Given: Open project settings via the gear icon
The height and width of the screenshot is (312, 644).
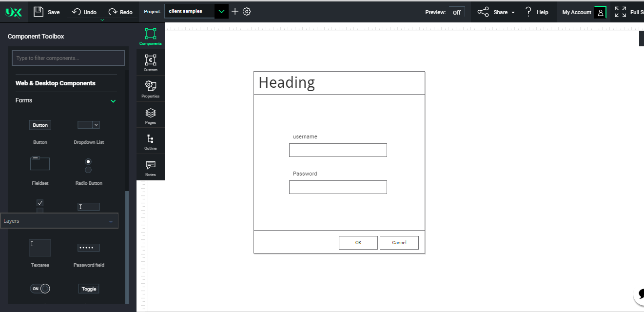Looking at the screenshot, I should (246, 11).
